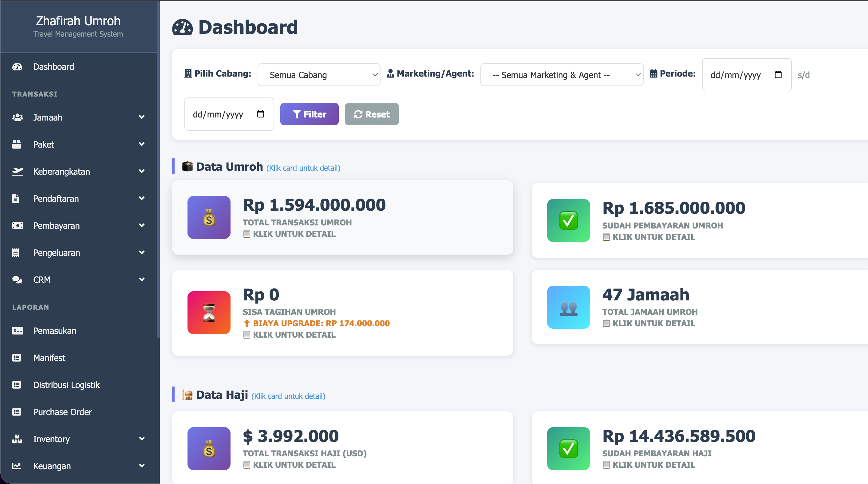
Task: Expand the Pembayaran menu chevron
Action: [x=142, y=225]
